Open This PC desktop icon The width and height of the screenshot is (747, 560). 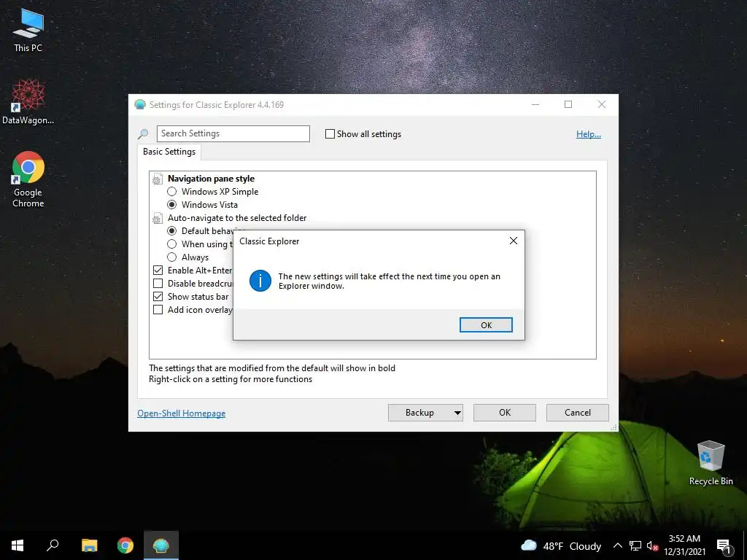(28, 29)
